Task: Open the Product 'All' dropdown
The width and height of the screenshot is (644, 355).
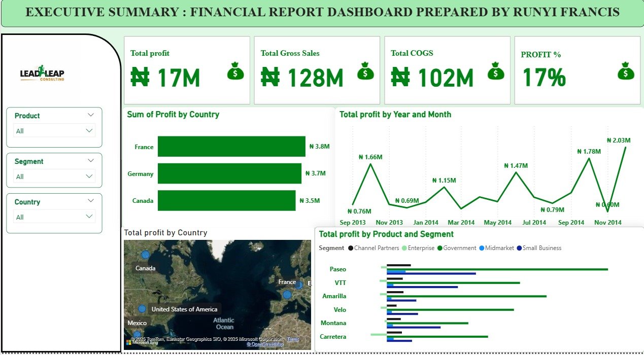Action: tap(54, 131)
